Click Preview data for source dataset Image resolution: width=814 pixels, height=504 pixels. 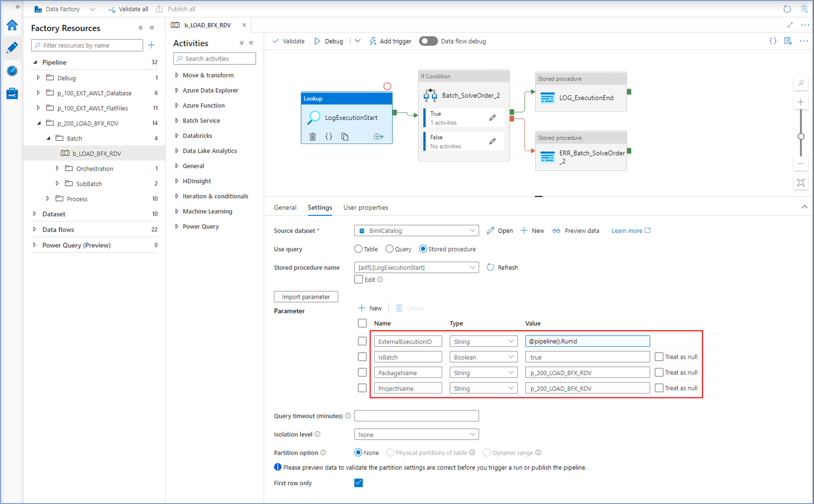(x=576, y=231)
